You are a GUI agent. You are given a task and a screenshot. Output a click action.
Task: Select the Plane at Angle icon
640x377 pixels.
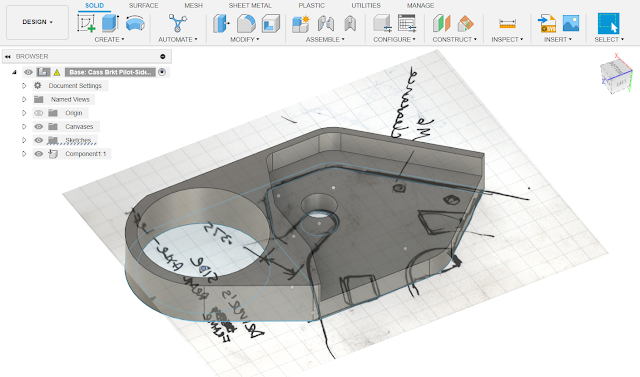click(466, 23)
